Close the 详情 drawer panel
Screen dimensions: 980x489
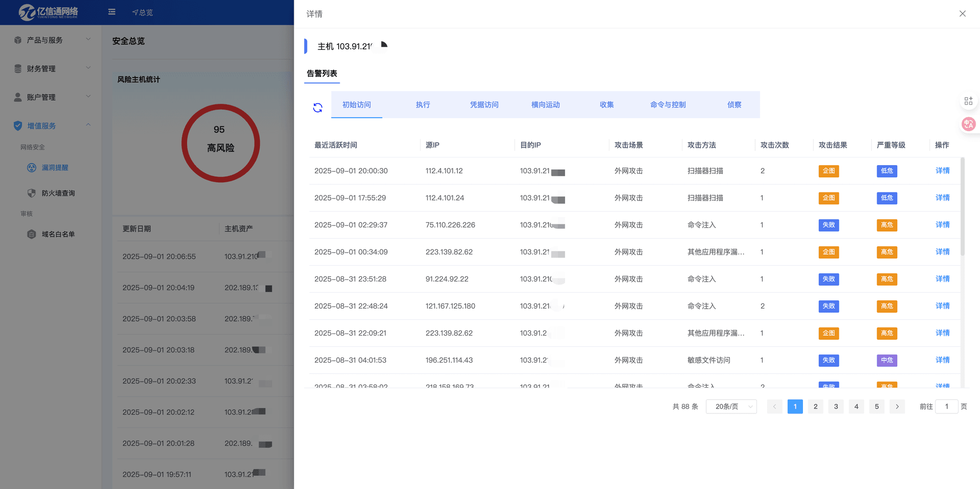962,14
